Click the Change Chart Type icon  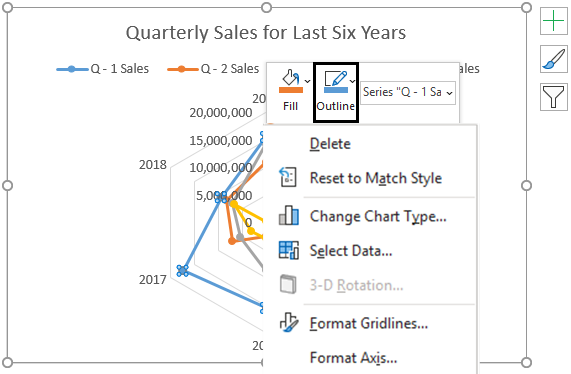pyautogui.click(x=289, y=216)
